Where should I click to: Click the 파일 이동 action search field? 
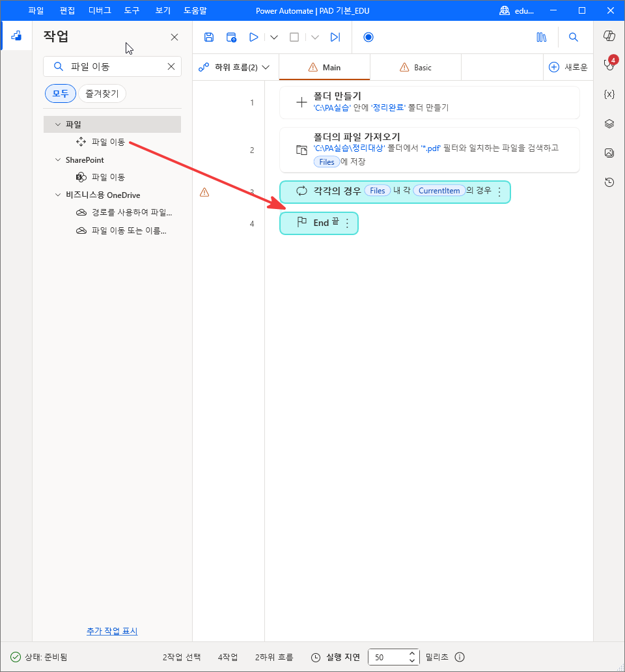click(x=112, y=66)
